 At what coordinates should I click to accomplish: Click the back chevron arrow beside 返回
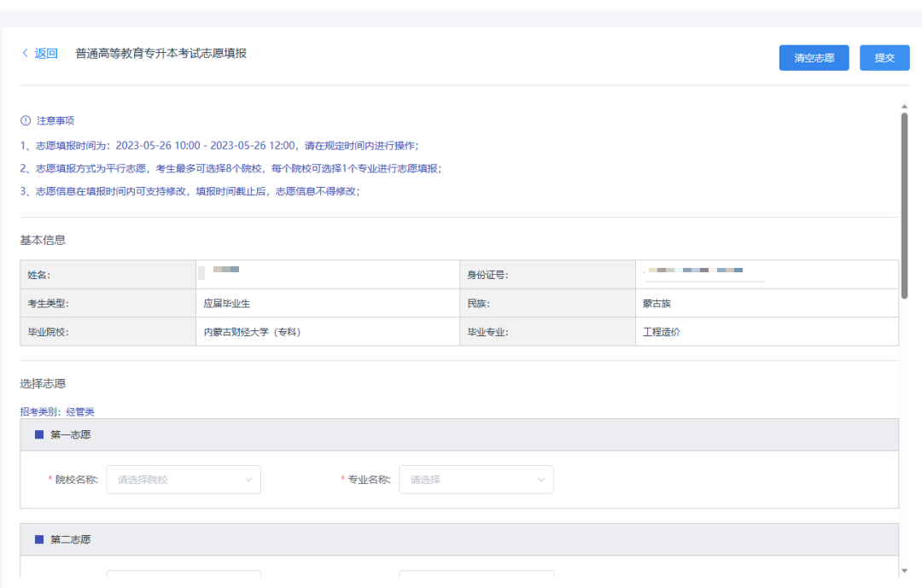point(25,54)
